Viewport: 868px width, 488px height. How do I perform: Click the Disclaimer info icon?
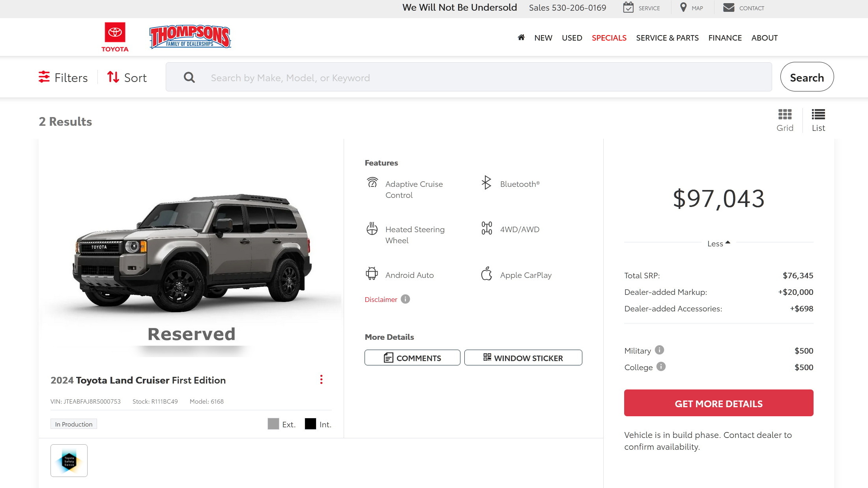405,299
